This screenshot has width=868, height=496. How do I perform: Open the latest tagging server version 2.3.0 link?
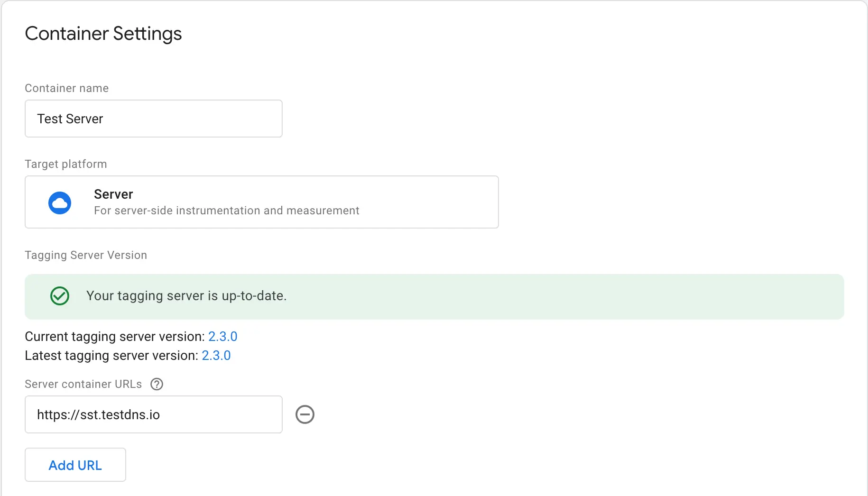216,355
